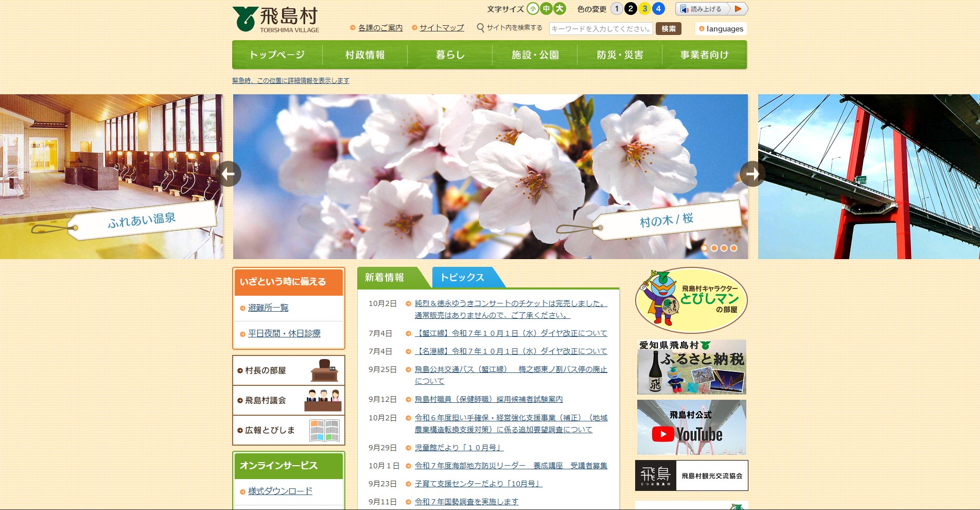980x510 pixels.
Task: Click the red bridge slide image
Action: 869,177
